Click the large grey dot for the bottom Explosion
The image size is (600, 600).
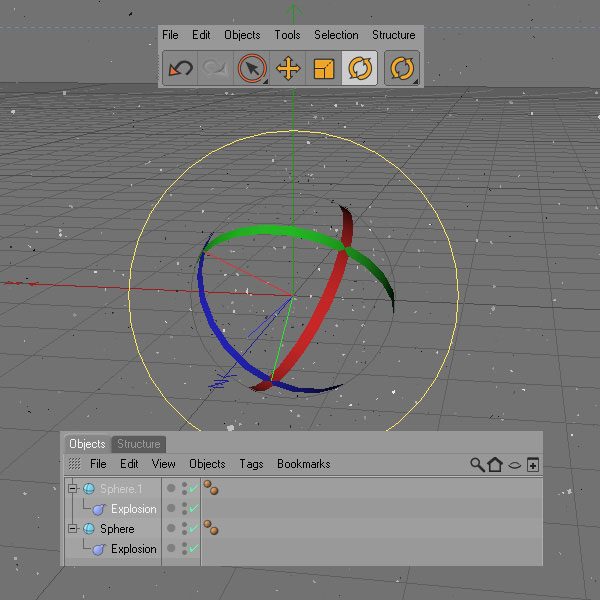[x=171, y=548]
